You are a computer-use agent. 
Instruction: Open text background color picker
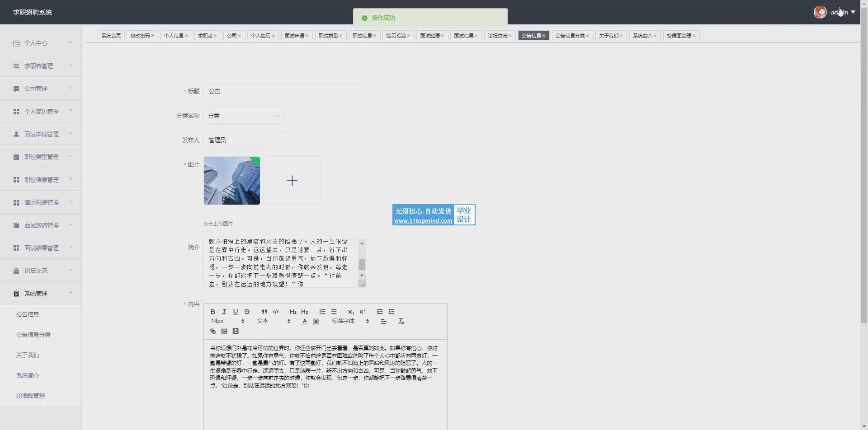point(316,321)
